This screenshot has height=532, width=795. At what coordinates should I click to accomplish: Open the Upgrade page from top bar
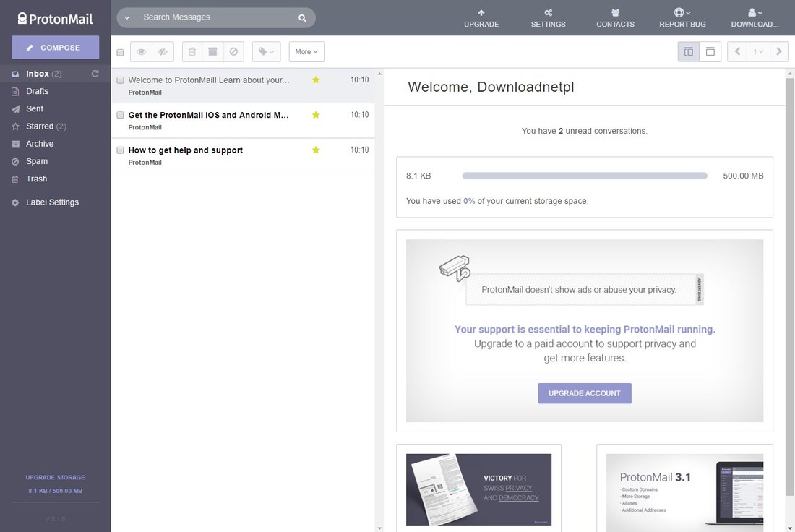pyautogui.click(x=481, y=18)
